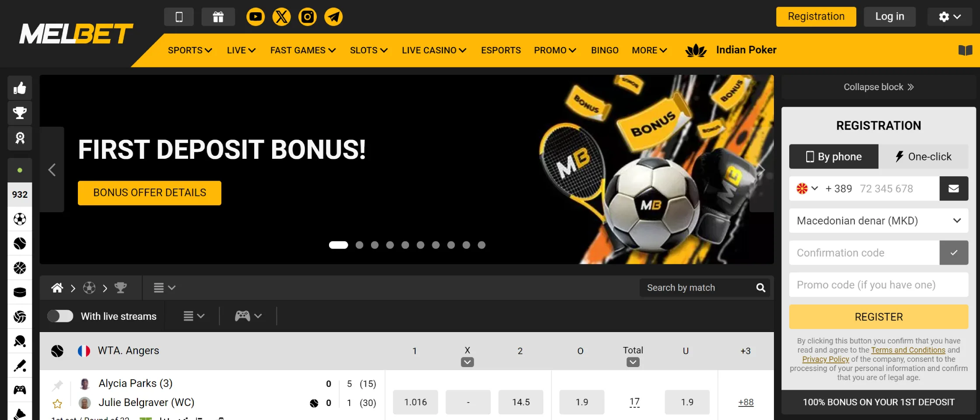Image resolution: width=980 pixels, height=420 pixels.
Task: Expand the country code flag selector
Action: [x=807, y=189]
